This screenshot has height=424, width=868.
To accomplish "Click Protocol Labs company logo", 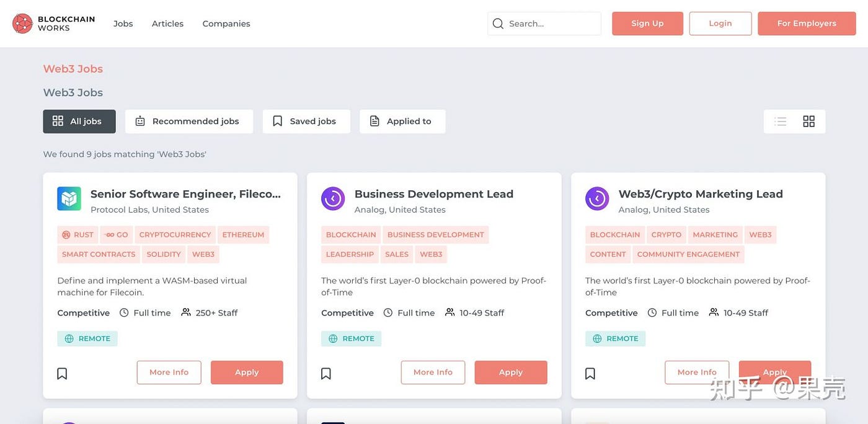I will 69,198.
